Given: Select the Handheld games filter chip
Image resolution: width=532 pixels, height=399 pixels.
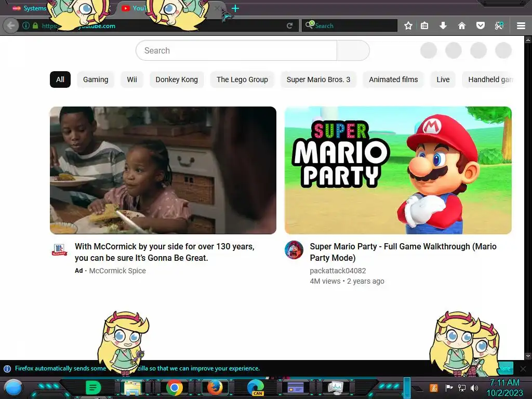Looking at the screenshot, I should (x=487, y=79).
